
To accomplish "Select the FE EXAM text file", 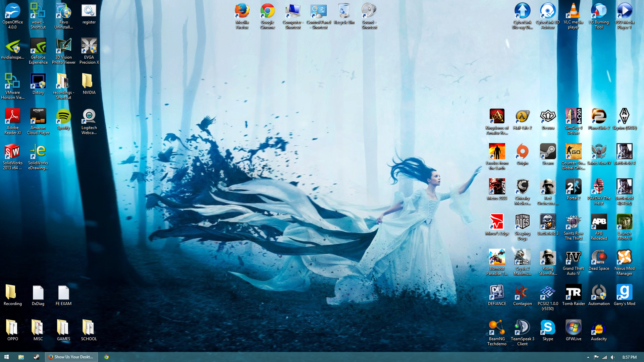I will tap(64, 295).
